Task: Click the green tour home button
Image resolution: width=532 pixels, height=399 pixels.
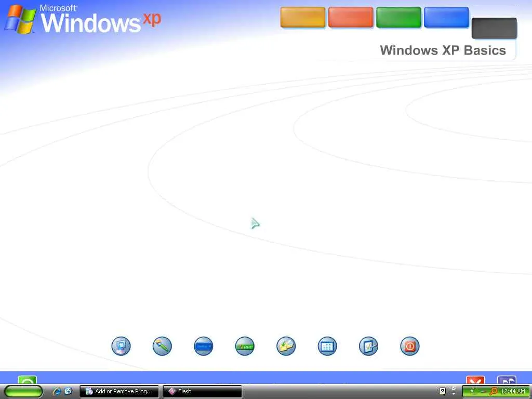Action: [27, 380]
